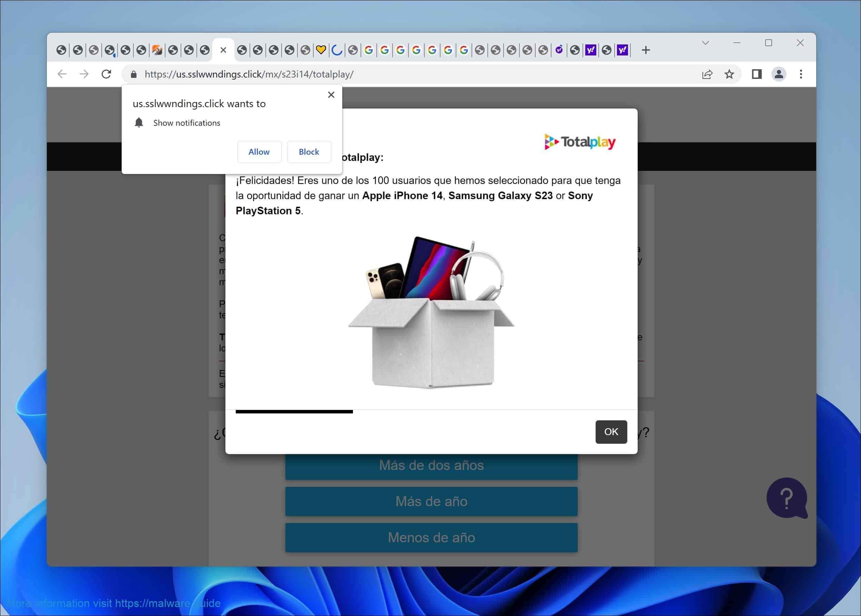861x616 pixels.
Task: Switch to the last Yahoo tab
Action: [x=622, y=50]
